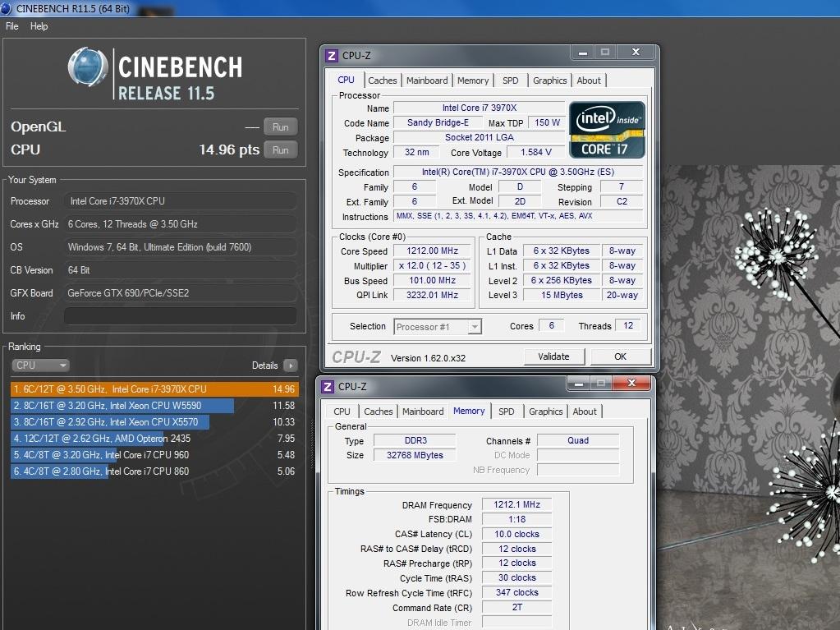Click DRAM Frequency value 1212.1 MHz
The width and height of the screenshot is (840, 630).
[517, 504]
